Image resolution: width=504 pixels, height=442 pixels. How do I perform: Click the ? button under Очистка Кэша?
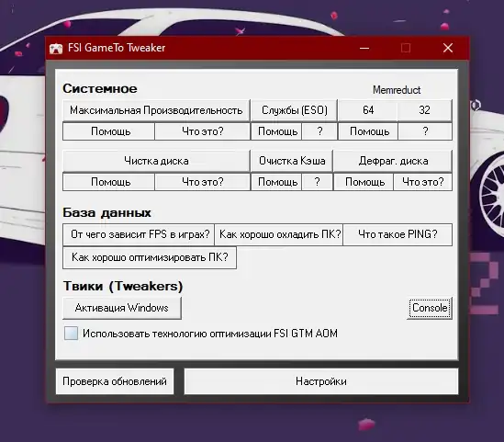[317, 182]
